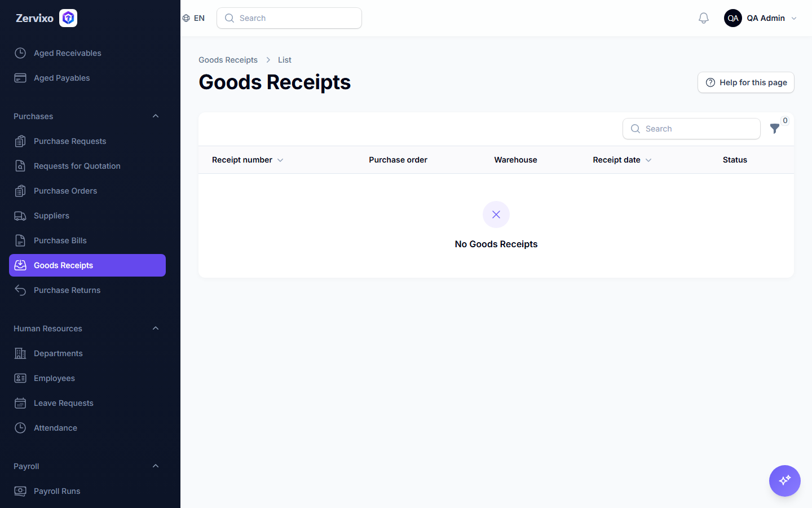Click the Purchase Orders clipboard icon
This screenshot has height=508, width=812.
pos(20,191)
